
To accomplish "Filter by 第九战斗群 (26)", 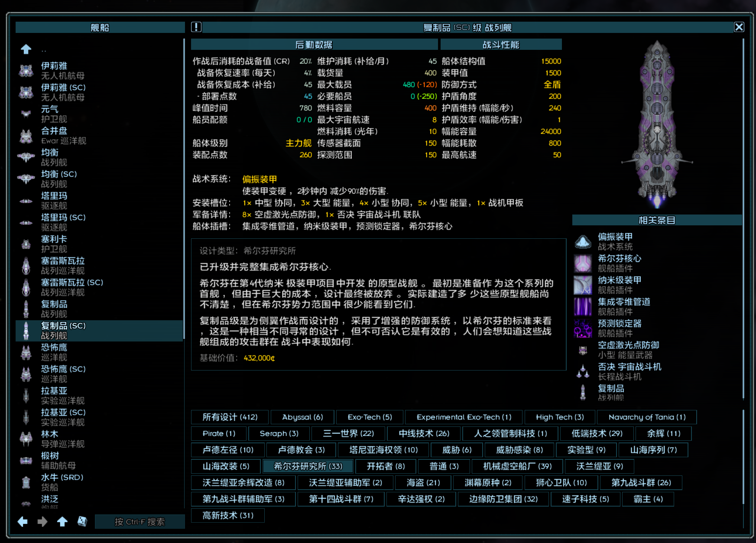I will [641, 482].
